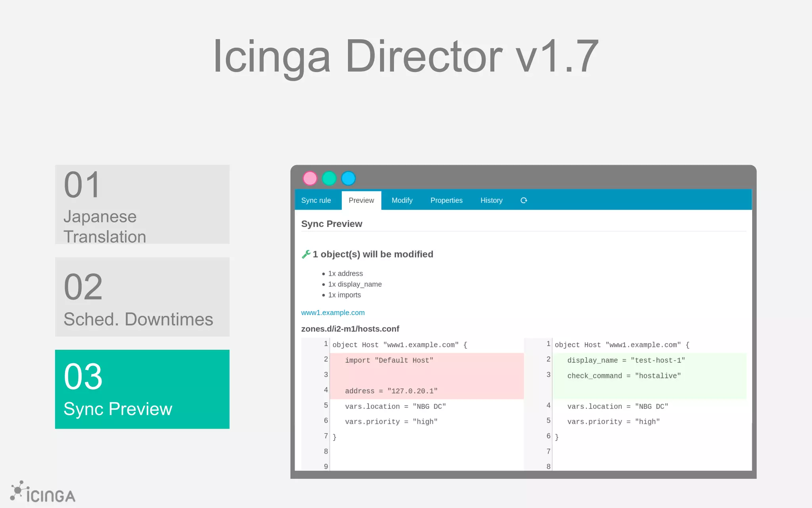Image resolution: width=812 pixels, height=508 pixels.
Task: Click the Icinga logo in the corner
Action: coord(43,492)
